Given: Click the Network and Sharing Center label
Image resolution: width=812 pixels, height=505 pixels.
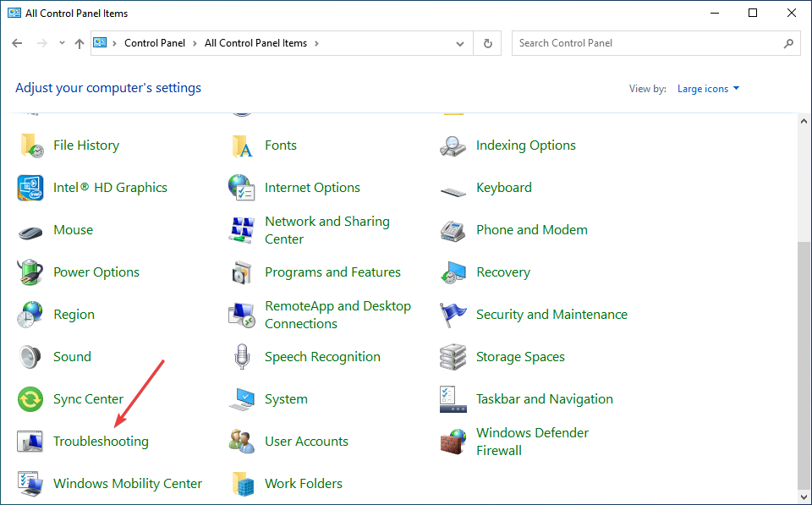Looking at the screenshot, I should click(327, 230).
